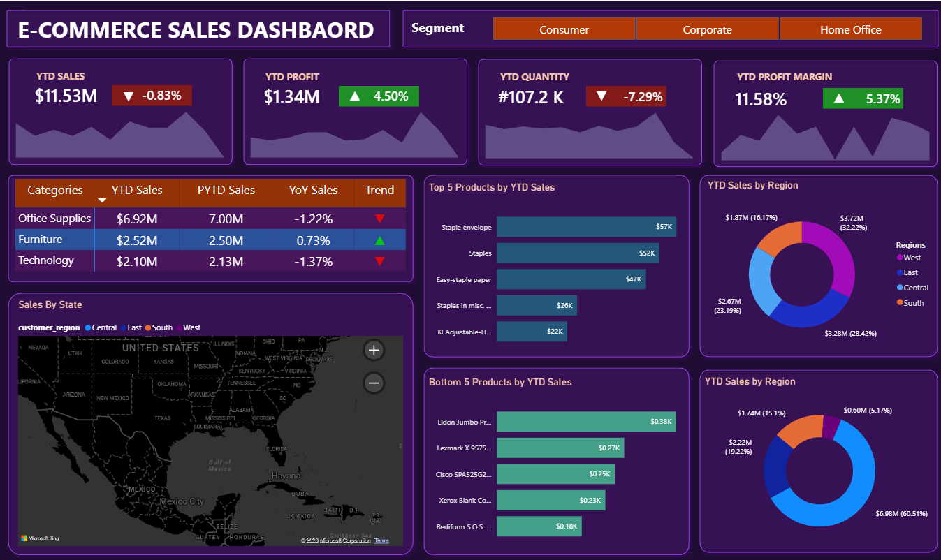The width and height of the screenshot is (941, 560).
Task: Sort table by Trend column header
Action: click(x=379, y=190)
